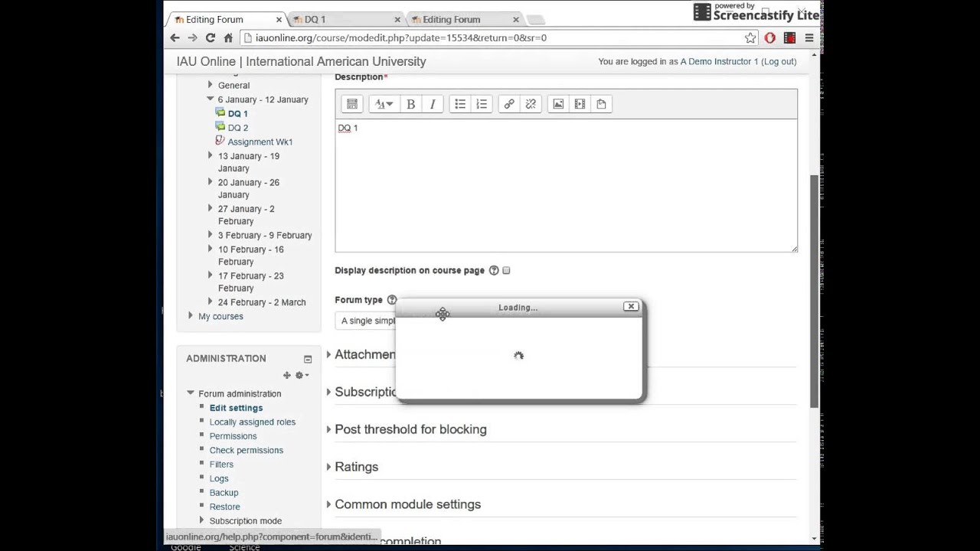The width and height of the screenshot is (980, 551).
Task: Insert an ordered numbered list
Action: (482, 104)
